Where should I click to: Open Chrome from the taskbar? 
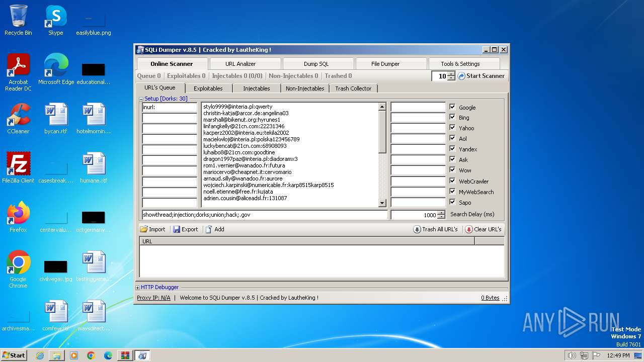(x=91, y=355)
